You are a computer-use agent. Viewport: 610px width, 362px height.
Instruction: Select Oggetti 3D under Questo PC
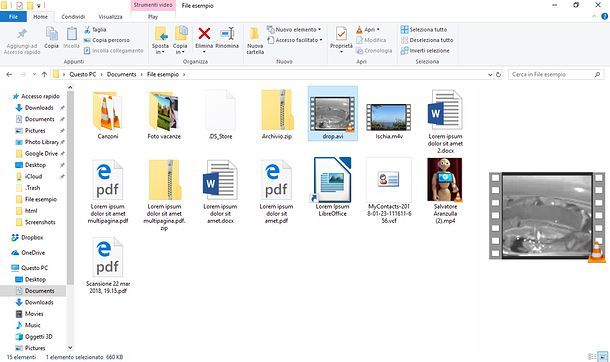[x=34, y=337]
